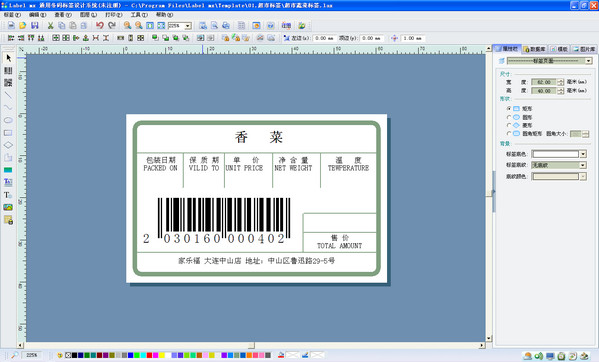Click the fill color bucket icon in status bar
This screenshot has width=599, height=362.
tap(281, 355)
